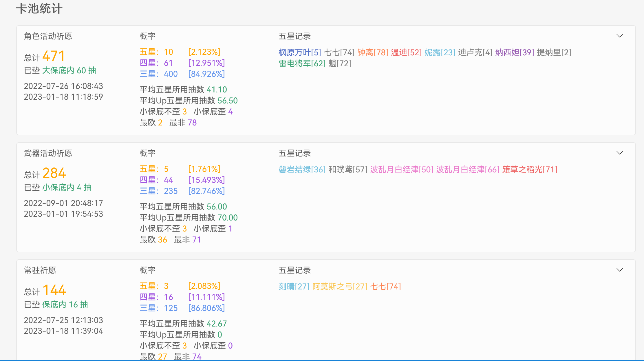This screenshot has width=644, height=361.
Task: Select 雷电将军[62] in the five-star list
Action: (302, 63)
